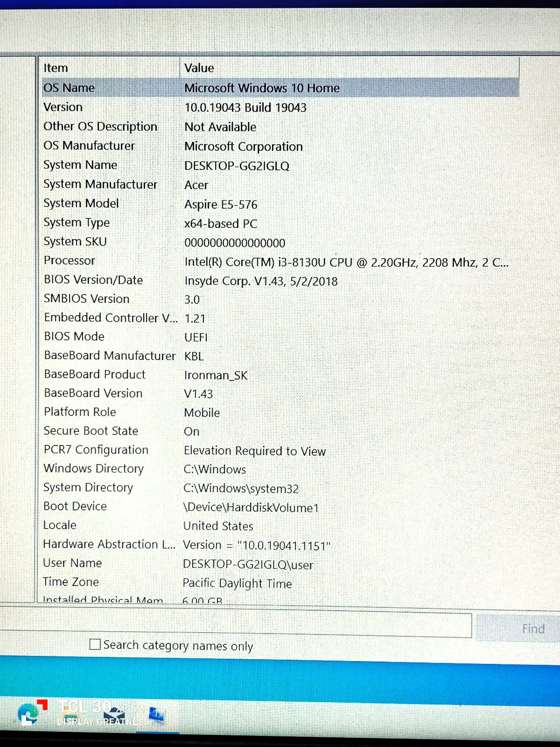
Task: Click BaseBoard Version value 'V1.43'
Action: click(198, 394)
